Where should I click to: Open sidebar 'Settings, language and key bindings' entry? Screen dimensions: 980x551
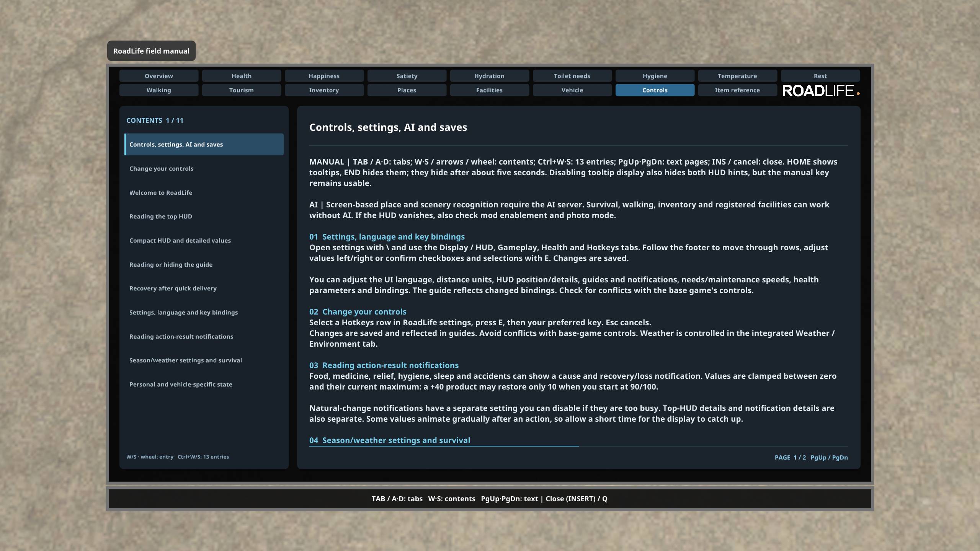tap(204, 312)
